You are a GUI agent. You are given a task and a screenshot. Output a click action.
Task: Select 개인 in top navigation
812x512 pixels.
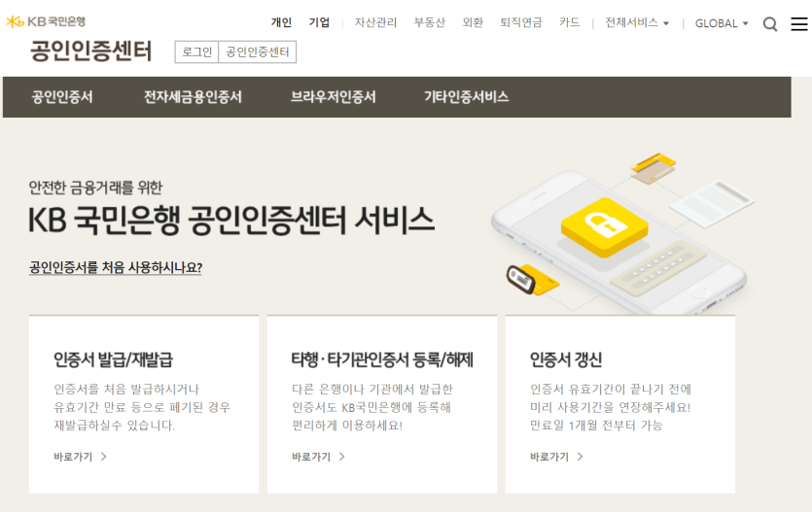click(x=281, y=22)
